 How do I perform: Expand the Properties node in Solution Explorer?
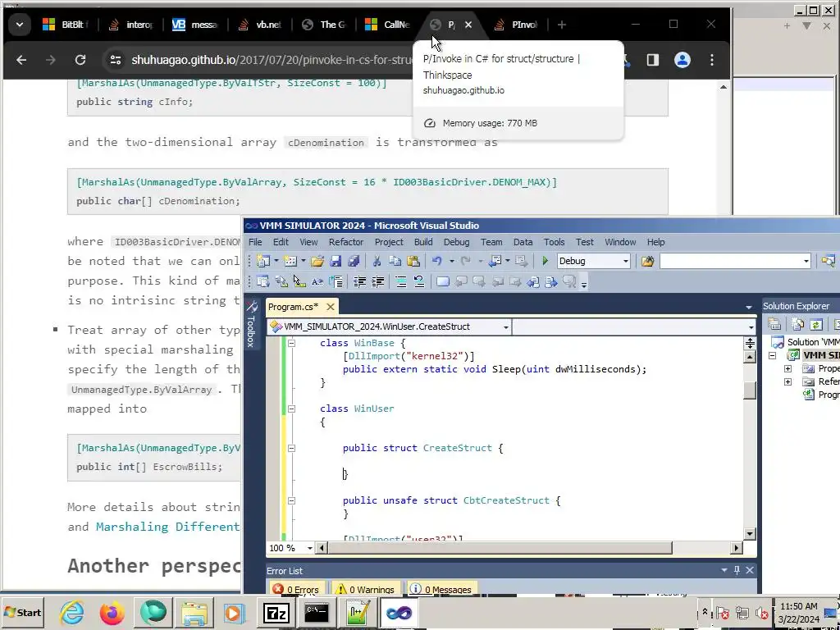[x=788, y=368]
